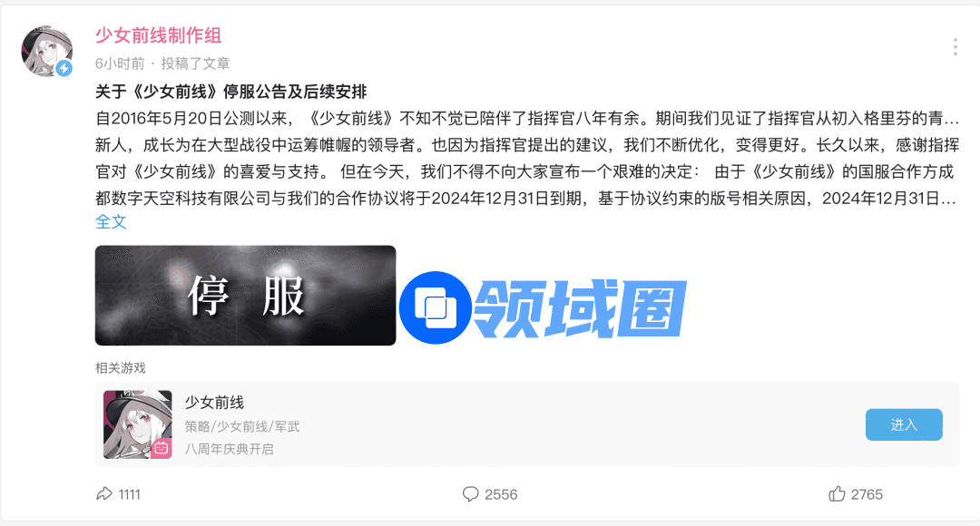
Task: Click the 2556 comment count
Action: (501, 494)
